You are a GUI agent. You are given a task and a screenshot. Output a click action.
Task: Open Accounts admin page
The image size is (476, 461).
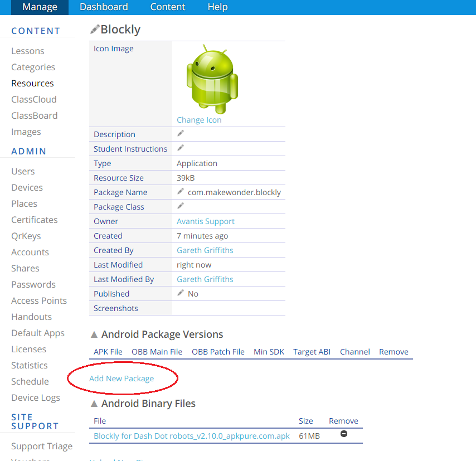30,253
